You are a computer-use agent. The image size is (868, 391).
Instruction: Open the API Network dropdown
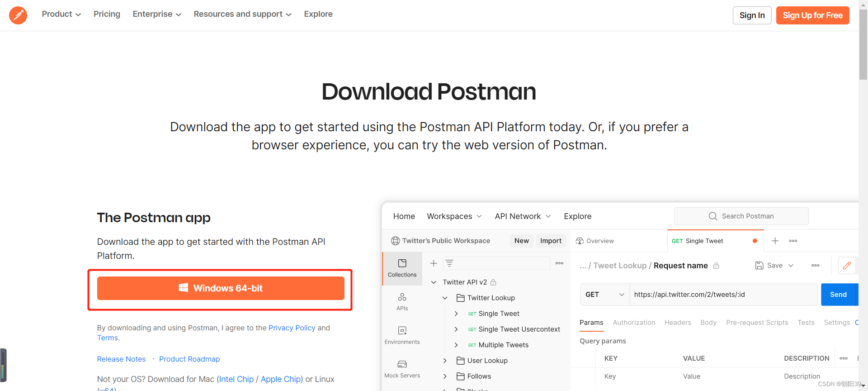523,216
